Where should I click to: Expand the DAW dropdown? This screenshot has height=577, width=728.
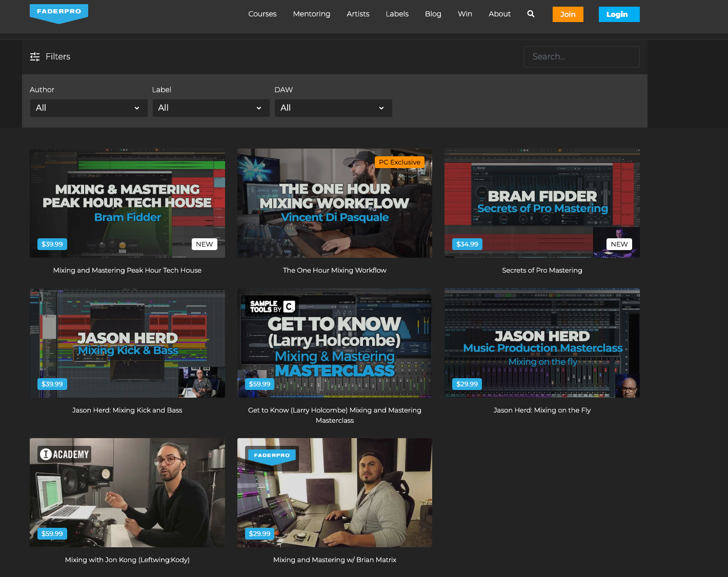point(333,108)
